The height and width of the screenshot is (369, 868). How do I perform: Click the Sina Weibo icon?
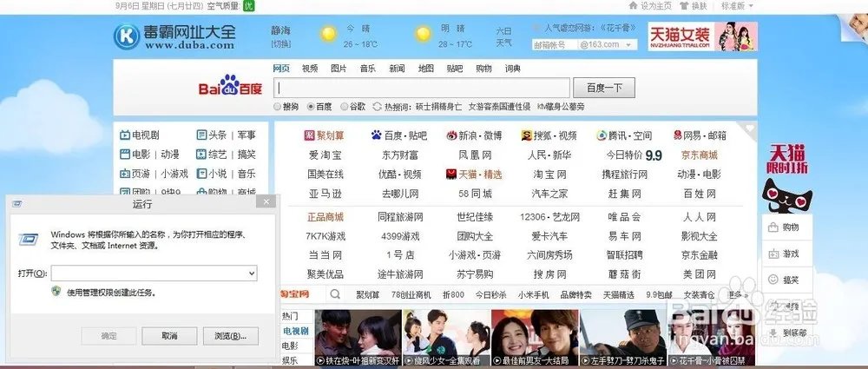tap(451, 135)
